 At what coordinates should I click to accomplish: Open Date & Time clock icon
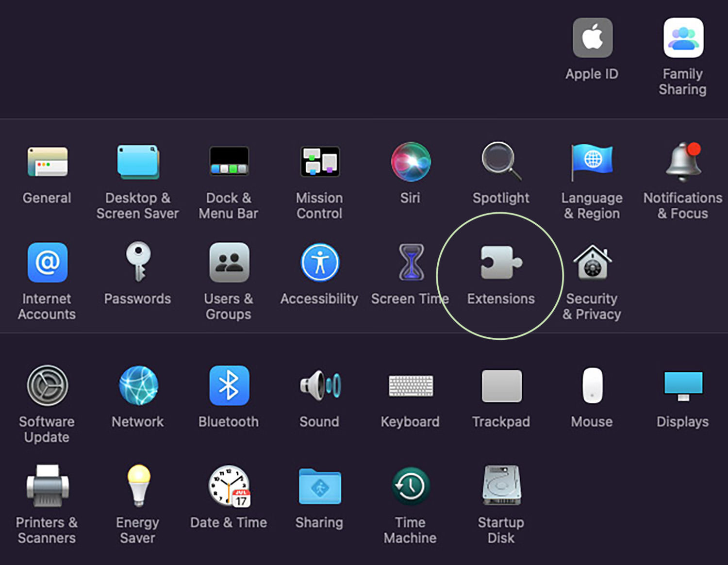tap(229, 486)
